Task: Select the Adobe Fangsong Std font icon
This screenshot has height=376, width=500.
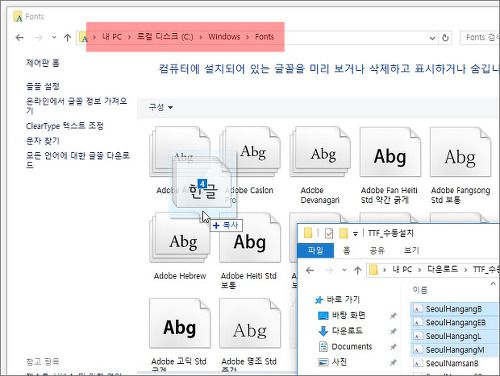Action: (x=460, y=152)
